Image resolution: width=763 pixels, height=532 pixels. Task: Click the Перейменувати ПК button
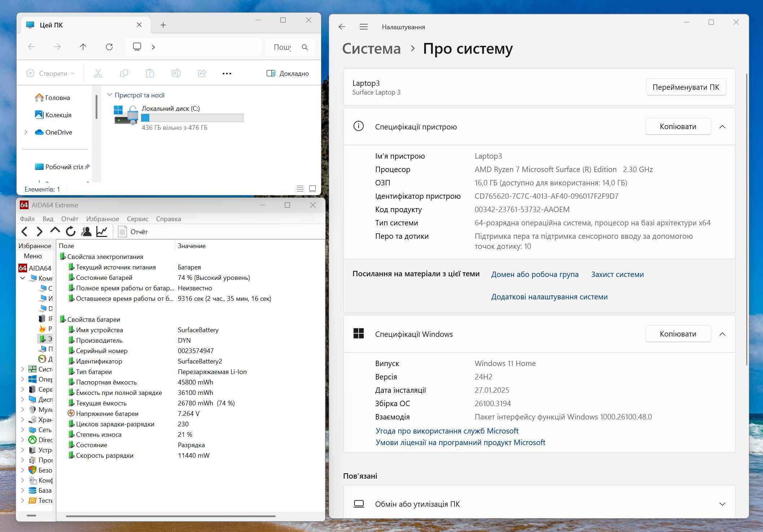(686, 87)
